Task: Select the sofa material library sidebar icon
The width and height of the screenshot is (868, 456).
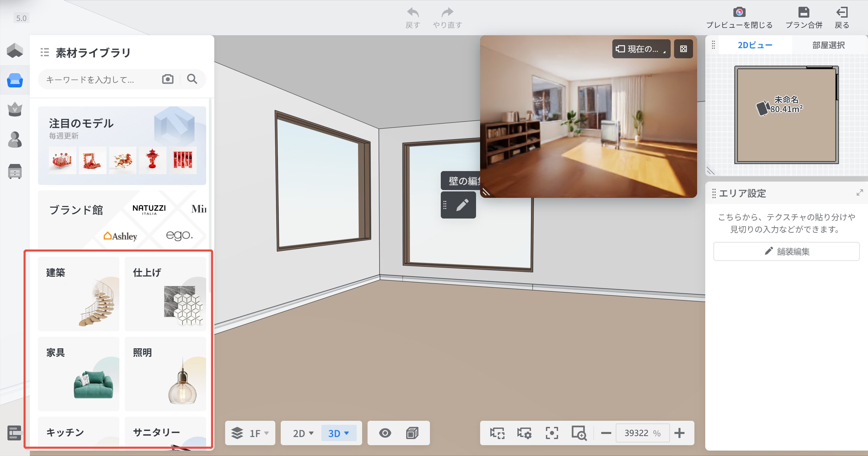Action: coord(15,80)
